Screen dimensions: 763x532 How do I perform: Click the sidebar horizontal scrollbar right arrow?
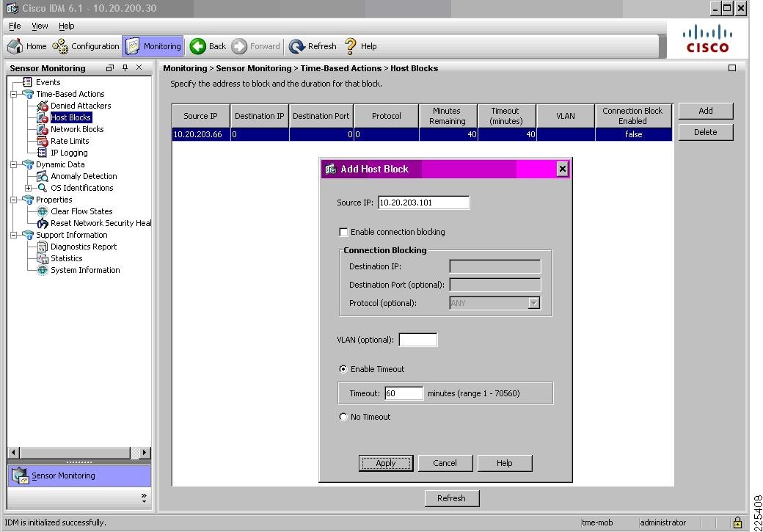tap(145, 453)
